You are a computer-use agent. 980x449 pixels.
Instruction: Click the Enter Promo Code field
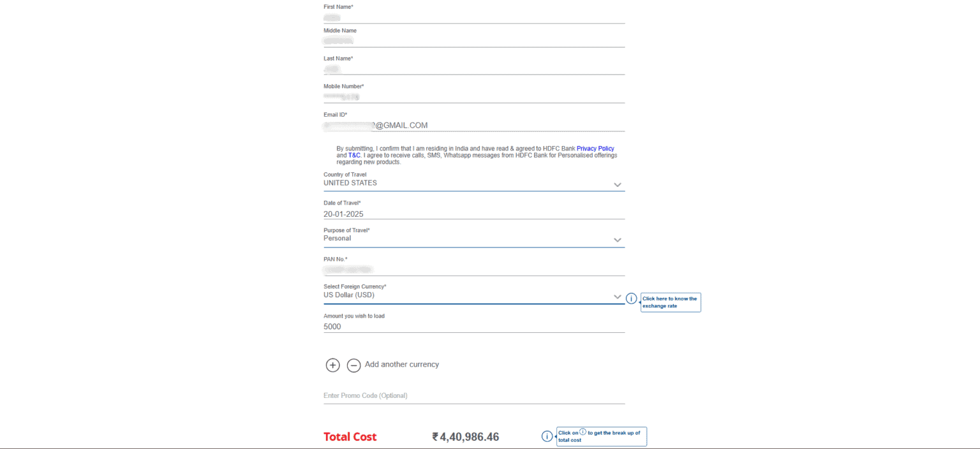pos(474,395)
